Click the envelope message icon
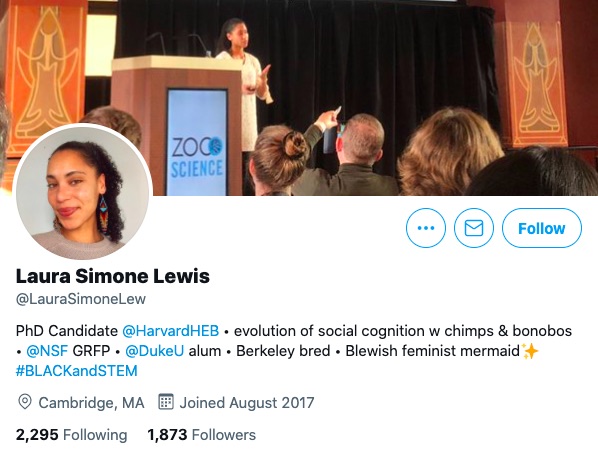 (474, 228)
